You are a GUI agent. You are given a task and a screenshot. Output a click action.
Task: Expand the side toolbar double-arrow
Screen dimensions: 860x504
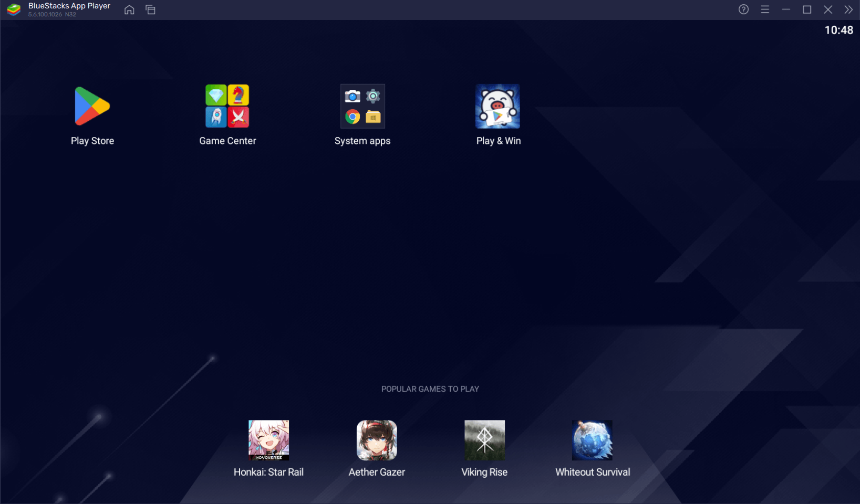tap(848, 9)
